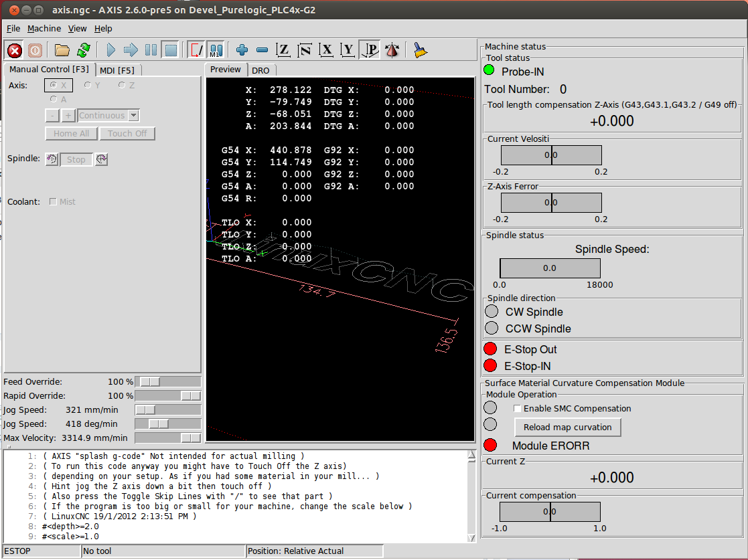Open the View menu

coord(77,29)
